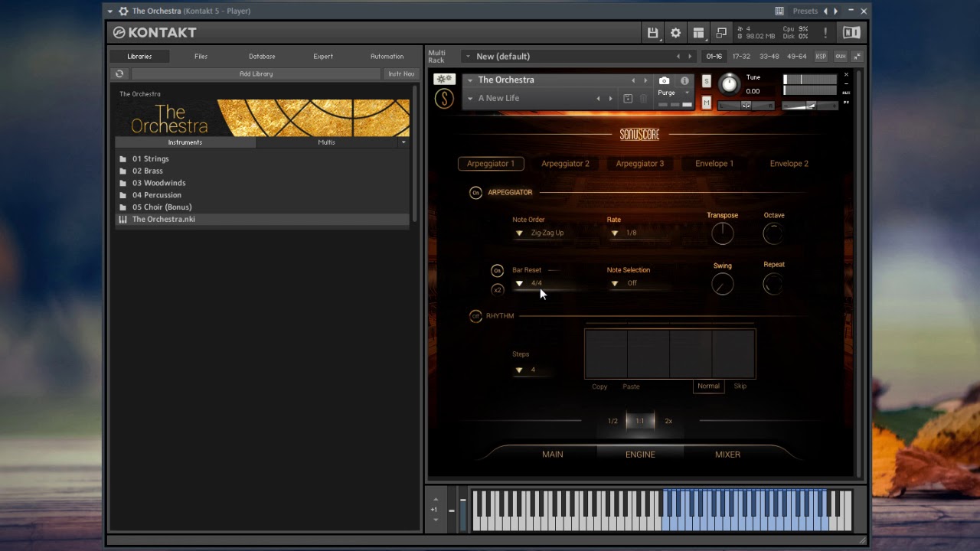
Task: Click the minimized view window icon
Action: point(721,33)
